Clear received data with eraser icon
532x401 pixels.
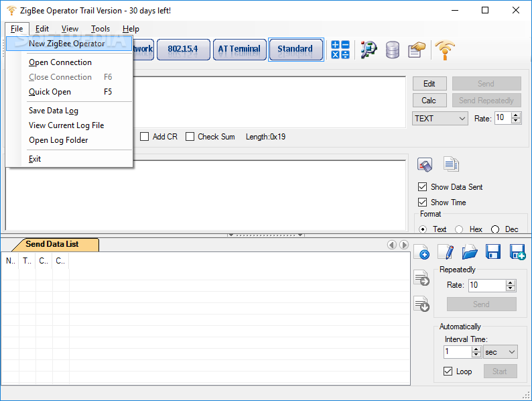(425, 165)
